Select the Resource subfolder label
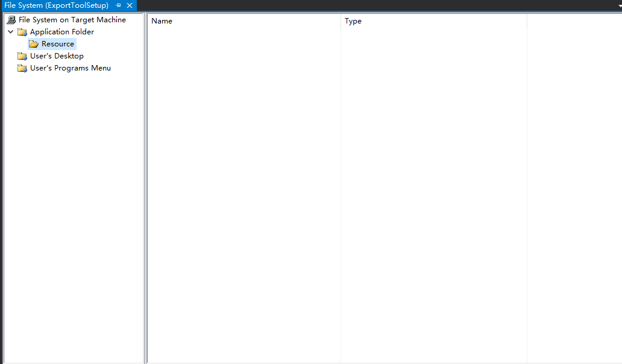 [58, 44]
